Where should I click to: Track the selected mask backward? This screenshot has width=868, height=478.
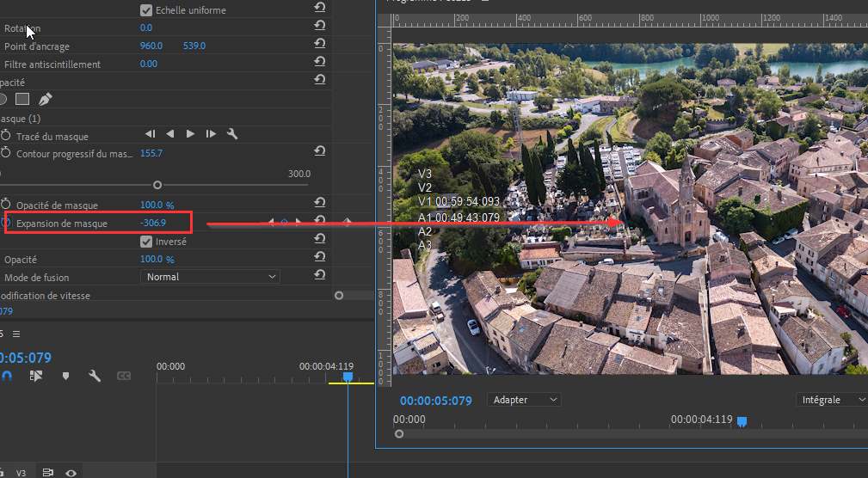tap(170, 134)
